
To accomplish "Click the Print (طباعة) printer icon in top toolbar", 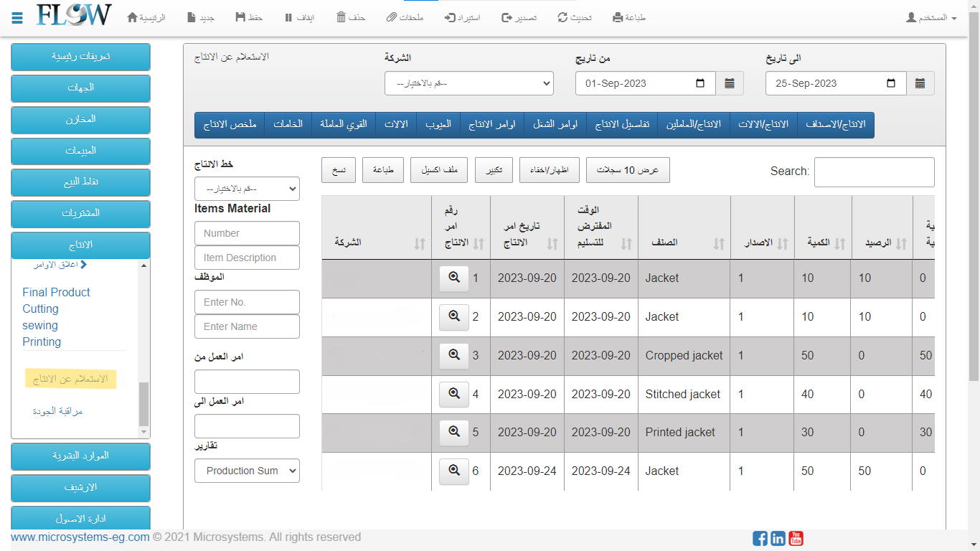I will tap(618, 17).
